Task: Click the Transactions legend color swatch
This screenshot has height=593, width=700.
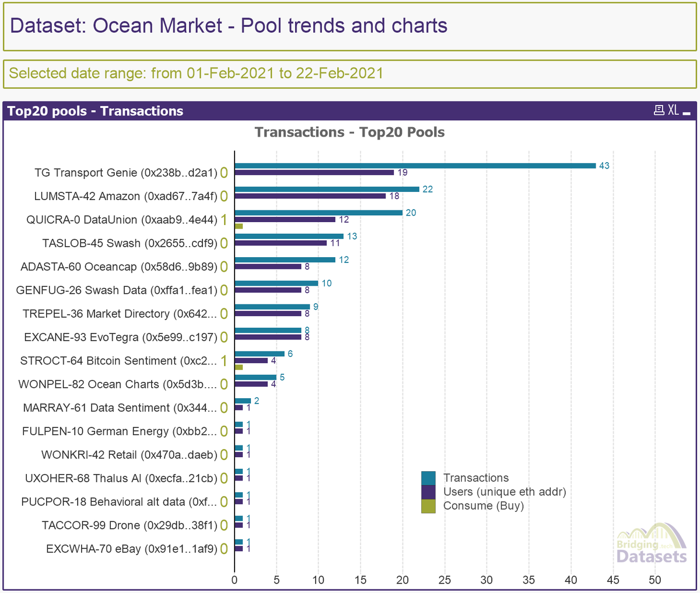Action: (428, 478)
